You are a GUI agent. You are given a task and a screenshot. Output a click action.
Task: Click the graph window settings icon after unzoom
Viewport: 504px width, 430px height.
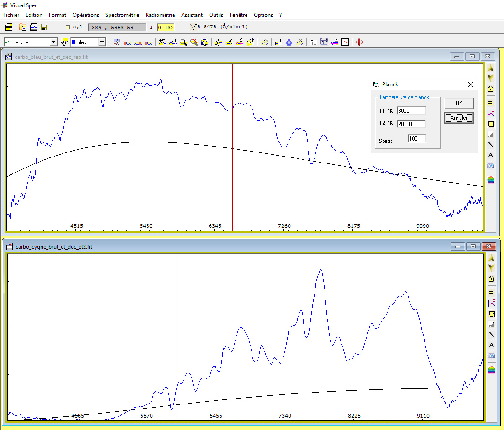click(205, 42)
